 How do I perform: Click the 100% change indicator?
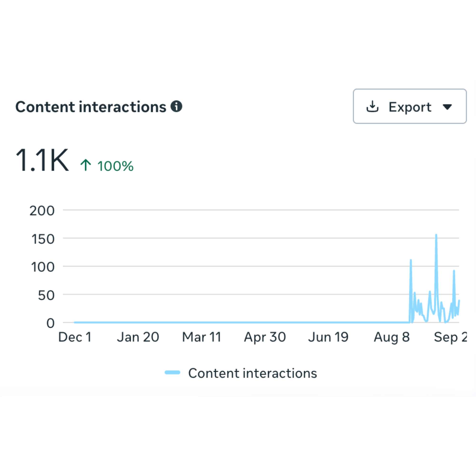[115, 166]
